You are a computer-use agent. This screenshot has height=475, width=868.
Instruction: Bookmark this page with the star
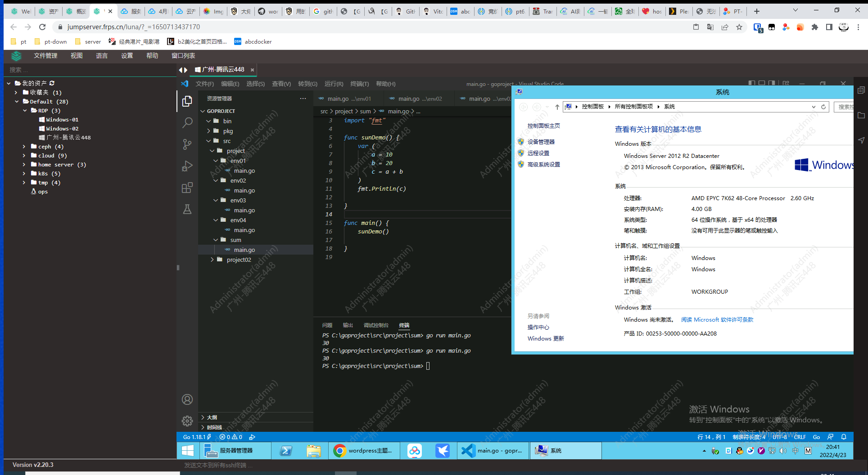click(739, 27)
